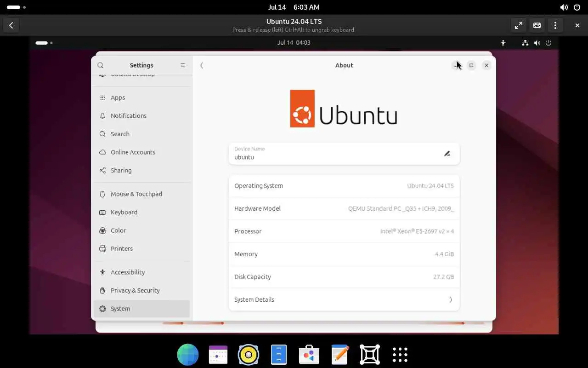Click the host Activities workspace indicator
This screenshot has width=588, height=368.
(16, 7)
